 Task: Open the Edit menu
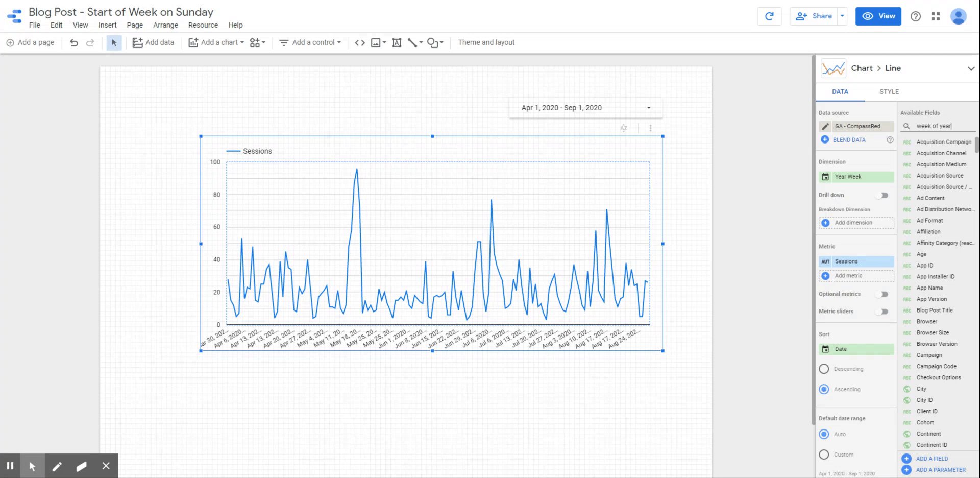[56, 25]
